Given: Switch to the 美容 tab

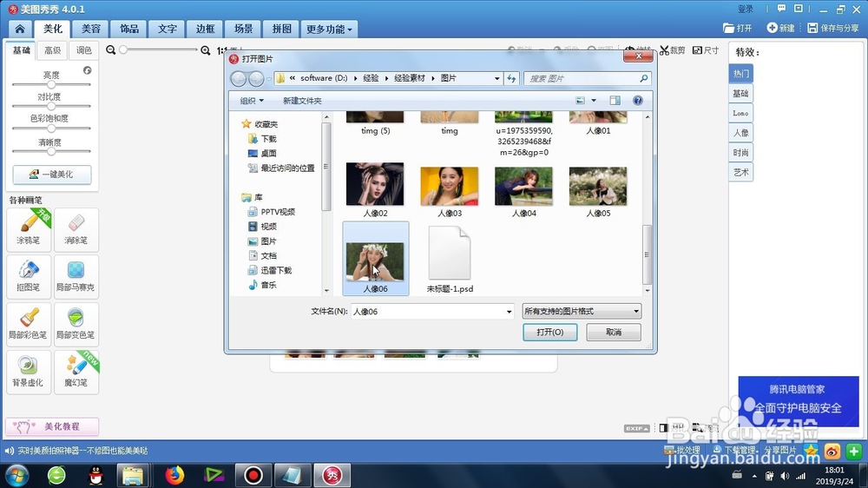Looking at the screenshot, I should point(91,29).
